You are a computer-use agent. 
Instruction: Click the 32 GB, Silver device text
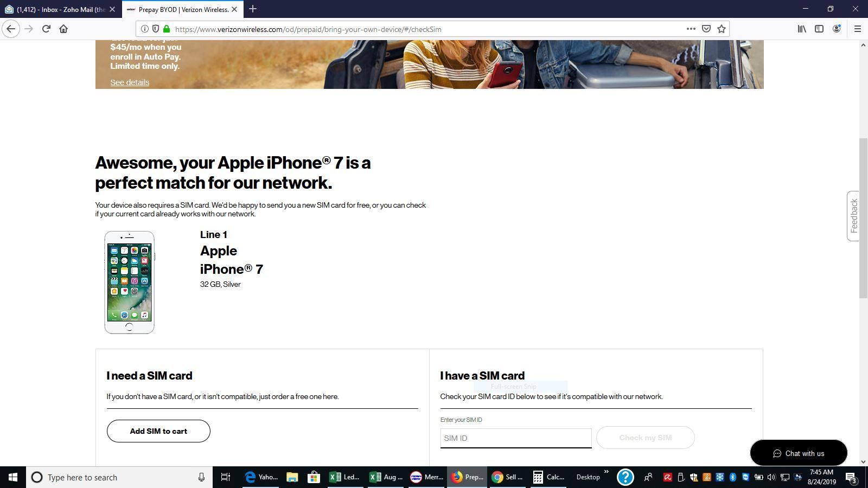220,284
